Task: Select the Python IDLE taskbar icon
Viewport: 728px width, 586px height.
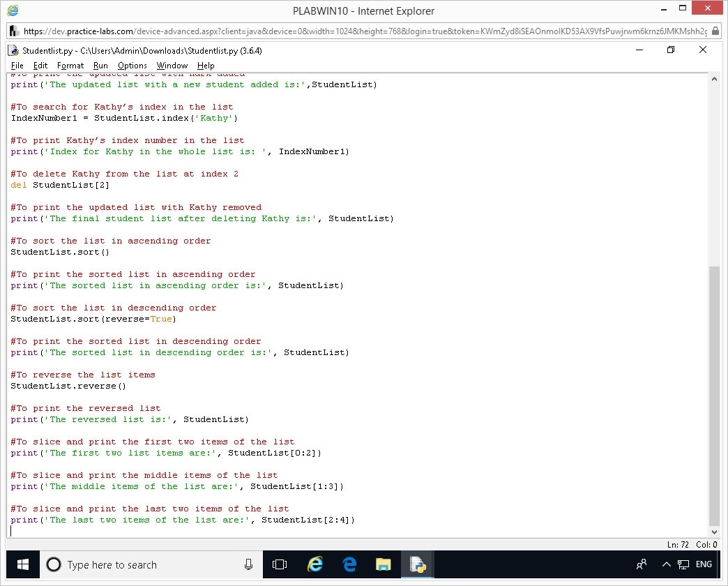Action: coord(418,564)
